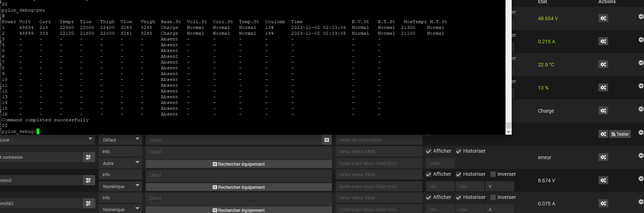Open the Numérique dropdown beside the ension2 row
The image size is (644, 213).
[120, 187]
